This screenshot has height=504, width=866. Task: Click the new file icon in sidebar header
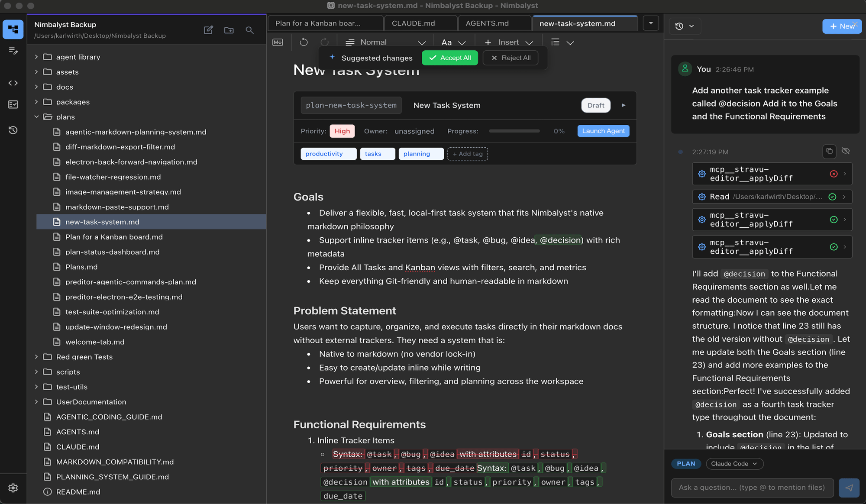coord(208,30)
